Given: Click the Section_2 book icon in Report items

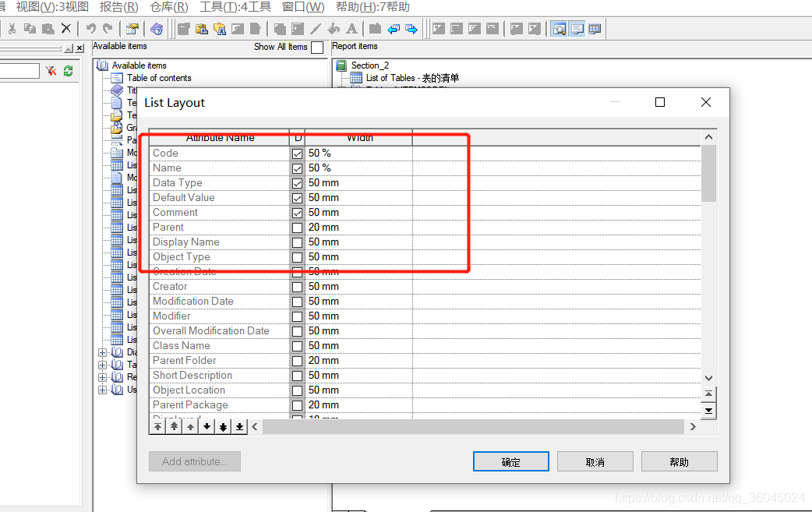Looking at the screenshot, I should [x=341, y=65].
